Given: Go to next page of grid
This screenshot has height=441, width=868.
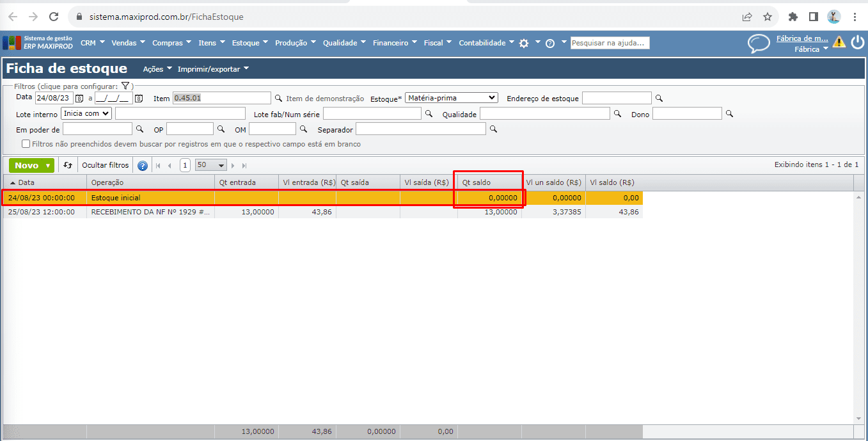Looking at the screenshot, I should tap(233, 166).
